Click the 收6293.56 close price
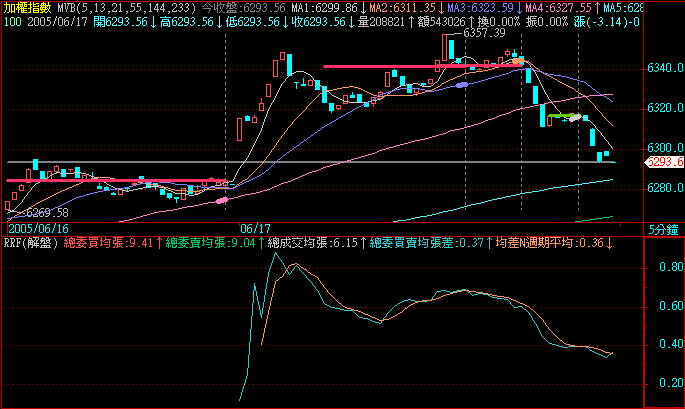Screen dimensions: 685x409 pyautogui.click(x=318, y=22)
